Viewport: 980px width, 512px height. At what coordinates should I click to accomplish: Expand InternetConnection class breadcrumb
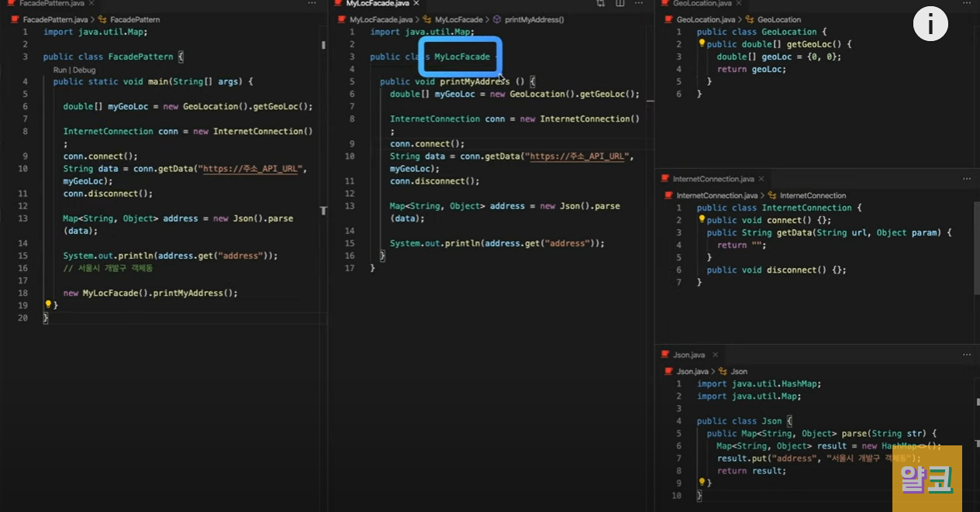[813, 195]
